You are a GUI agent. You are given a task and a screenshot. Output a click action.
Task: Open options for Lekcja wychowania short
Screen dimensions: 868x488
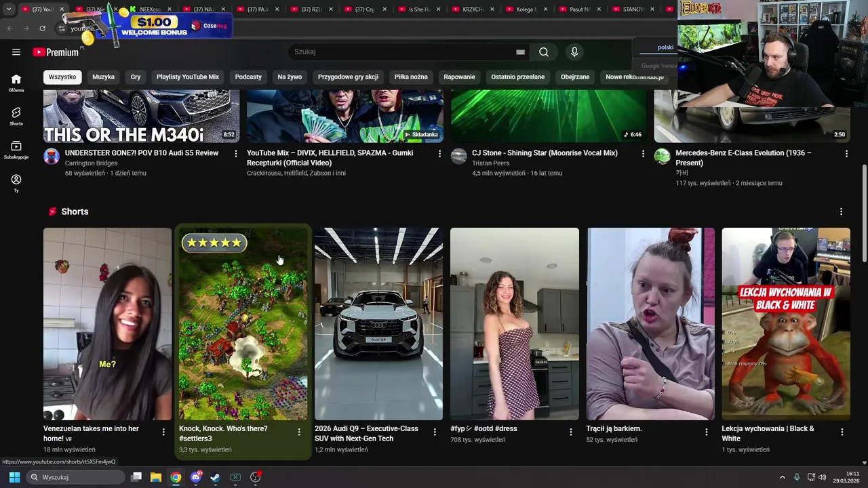[842, 432]
